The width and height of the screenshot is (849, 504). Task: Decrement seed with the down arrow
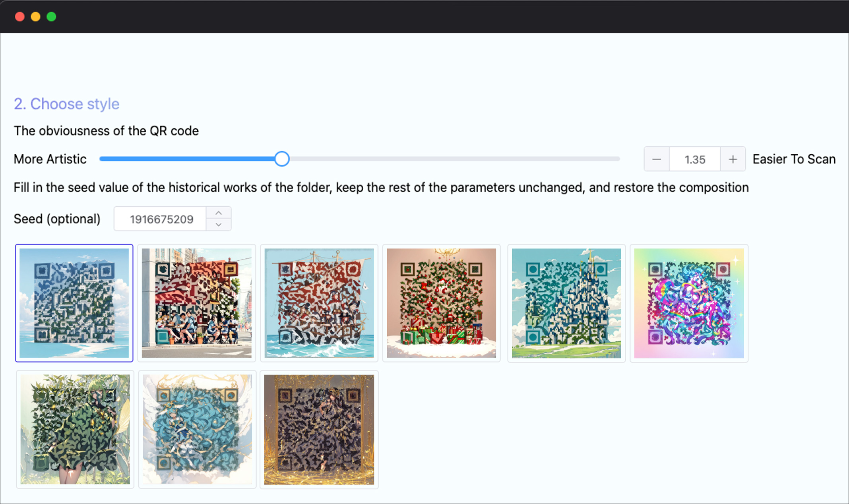tap(219, 225)
